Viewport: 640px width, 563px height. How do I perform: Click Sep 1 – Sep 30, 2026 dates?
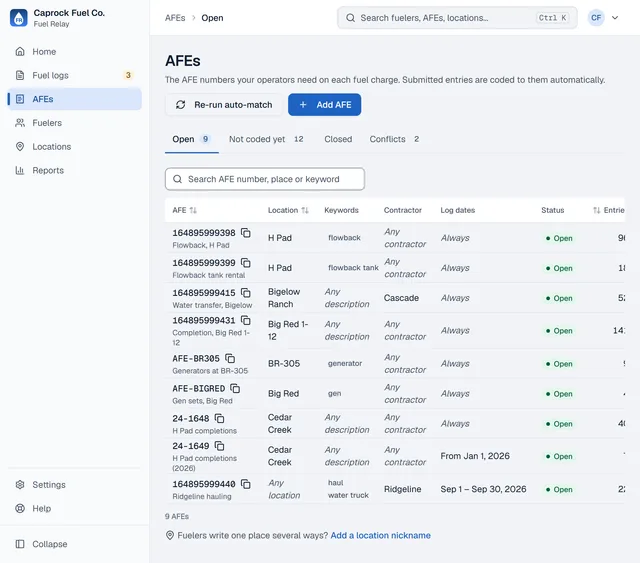coord(483,489)
